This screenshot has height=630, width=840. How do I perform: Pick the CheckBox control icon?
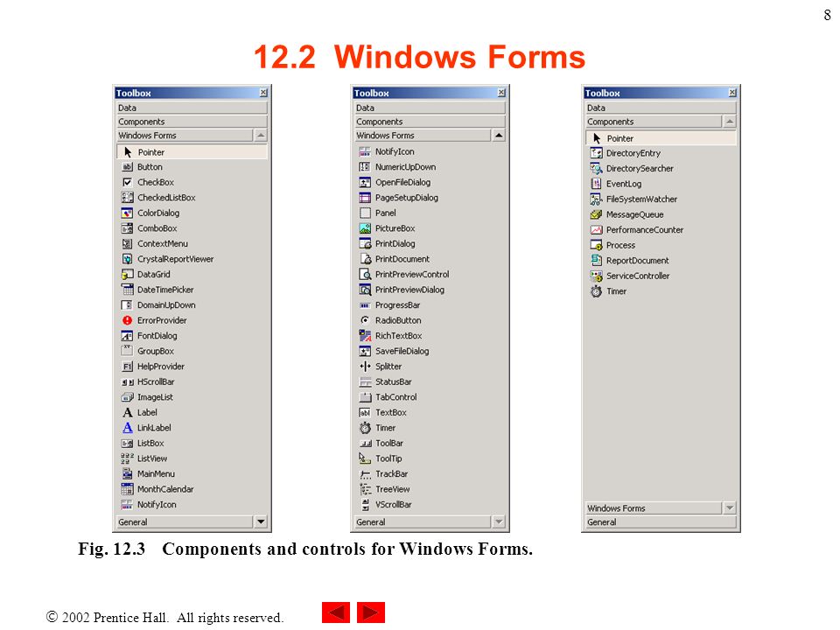pyautogui.click(x=127, y=182)
